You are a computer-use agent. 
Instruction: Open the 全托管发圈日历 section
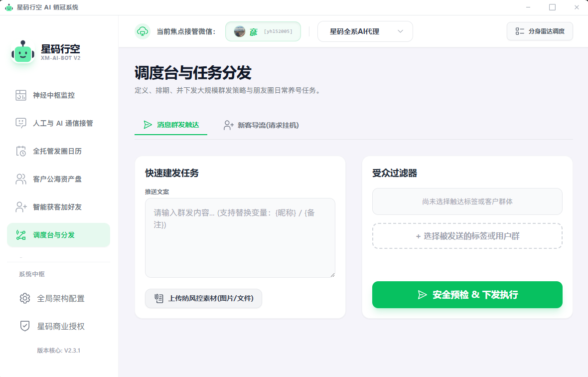[58, 151]
